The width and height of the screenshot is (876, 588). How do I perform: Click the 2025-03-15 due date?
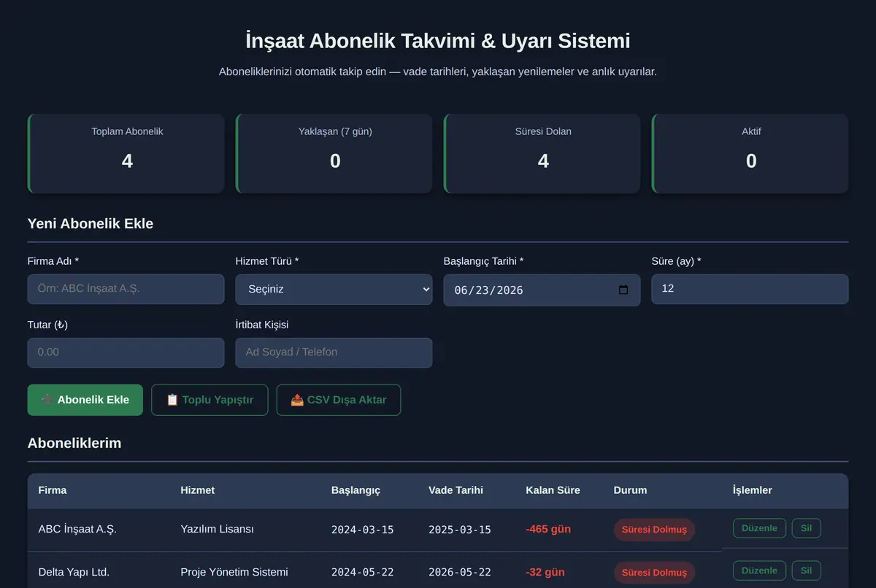(x=460, y=530)
